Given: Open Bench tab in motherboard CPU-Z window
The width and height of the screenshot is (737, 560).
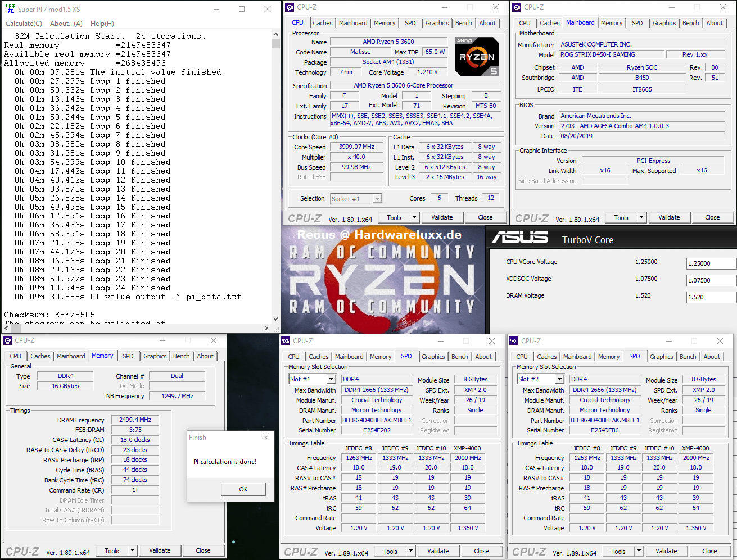Looking at the screenshot, I should tap(691, 23).
